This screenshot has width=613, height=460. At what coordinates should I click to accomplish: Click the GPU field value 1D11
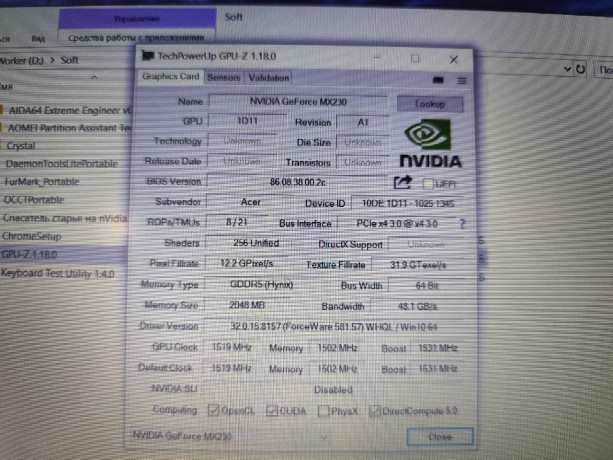pos(248,121)
